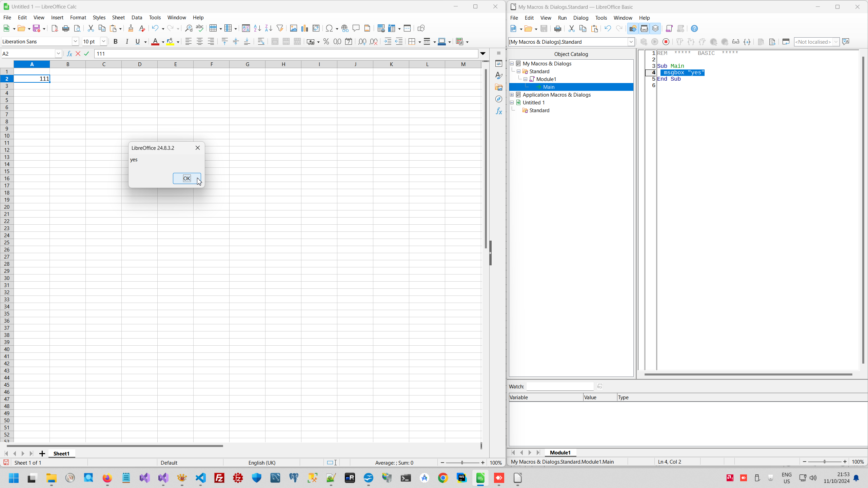Click OK in the message box

coord(186,179)
